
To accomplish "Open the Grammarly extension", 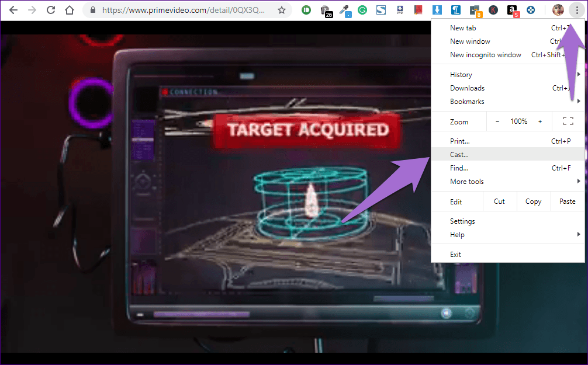I will coord(362,10).
